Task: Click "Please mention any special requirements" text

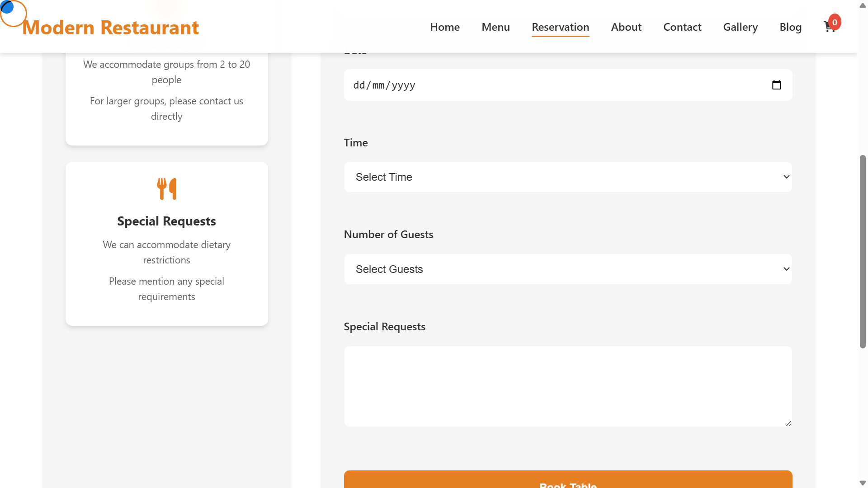Action: coord(166,289)
